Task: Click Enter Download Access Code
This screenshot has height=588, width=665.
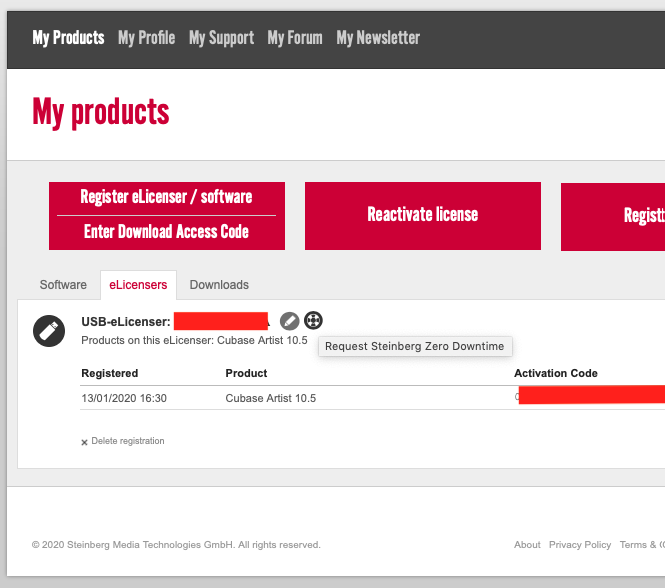Action: tap(166, 232)
